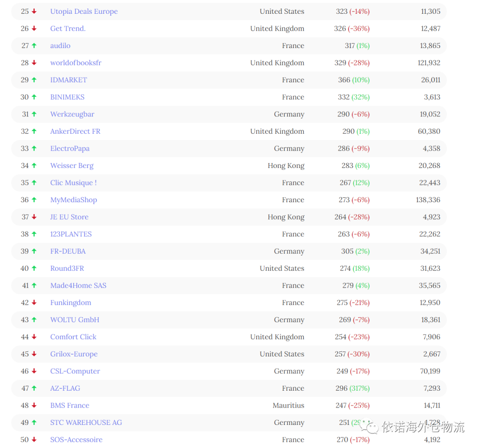Viewport: 480px width, 448px height.
Task: Open the CSL-Computer seller link
Action: [75, 372]
